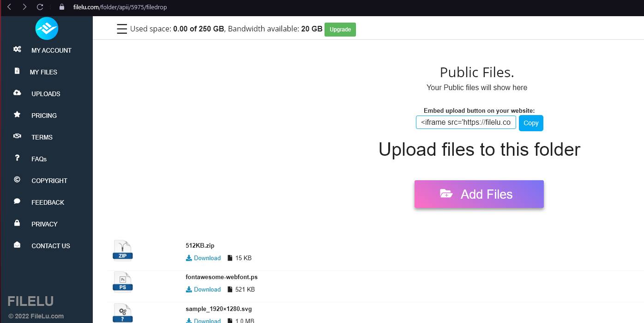644x323 pixels.
Task: Open FEEDBACK page from sidebar
Action: [48, 202]
